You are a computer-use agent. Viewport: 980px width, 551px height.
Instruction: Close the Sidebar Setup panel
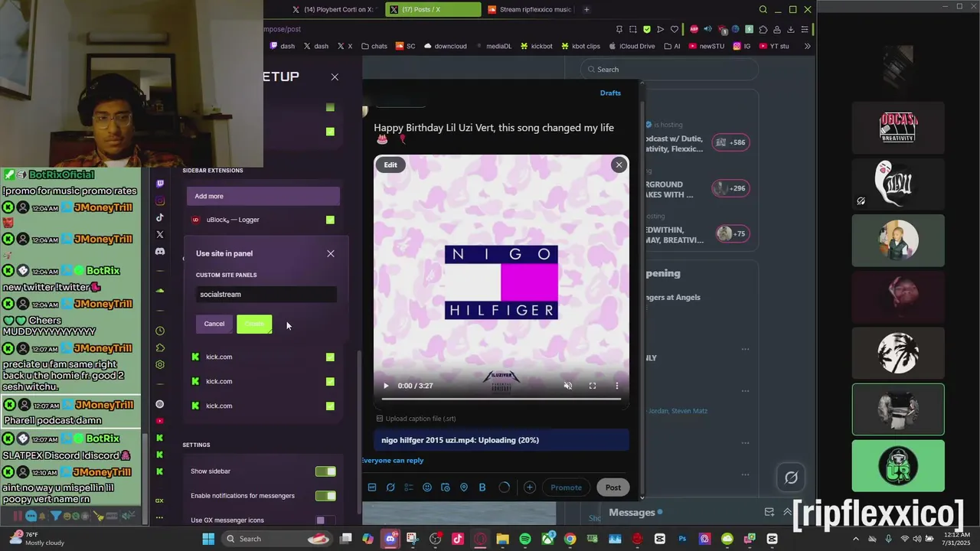pos(335,77)
